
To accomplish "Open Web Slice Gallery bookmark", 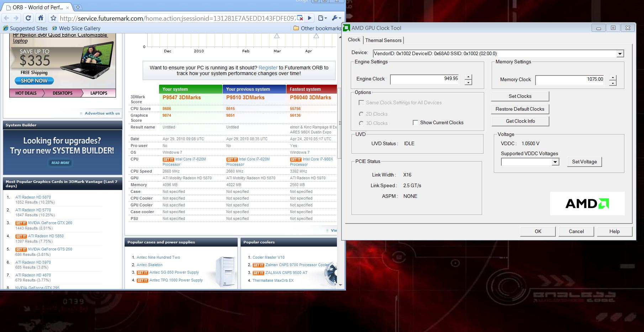I will click(x=76, y=28).
